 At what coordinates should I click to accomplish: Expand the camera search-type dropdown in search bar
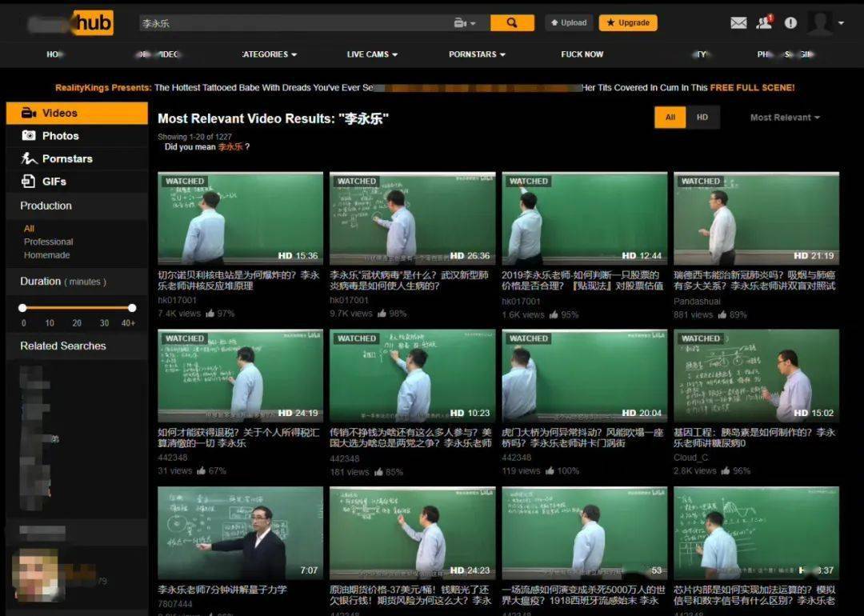pyautogui.click(x=465, y=23)
